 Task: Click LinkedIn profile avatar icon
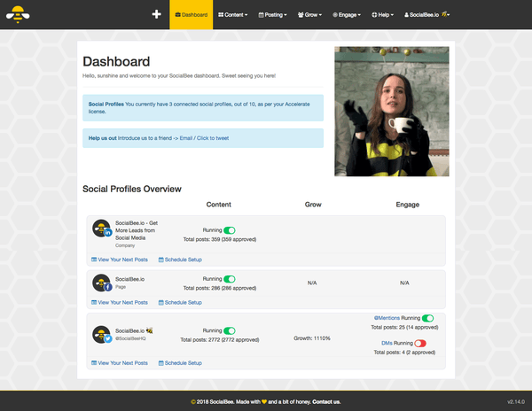(101, 229)
